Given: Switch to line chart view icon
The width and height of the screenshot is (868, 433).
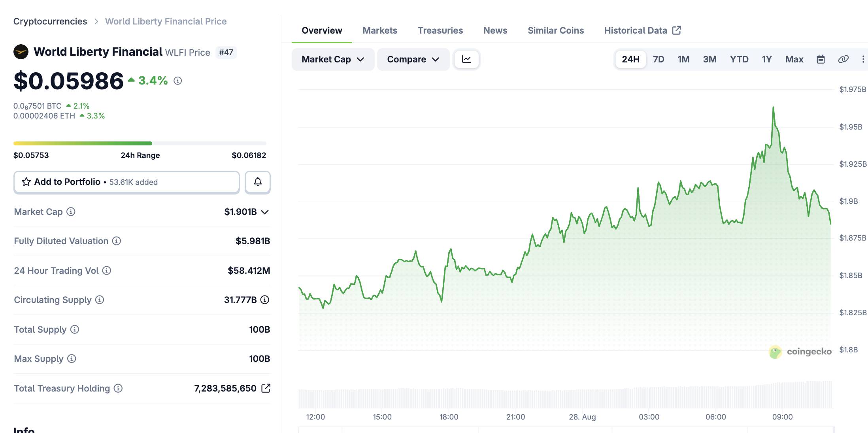Looking at the screenshot, I should (466, 59).
